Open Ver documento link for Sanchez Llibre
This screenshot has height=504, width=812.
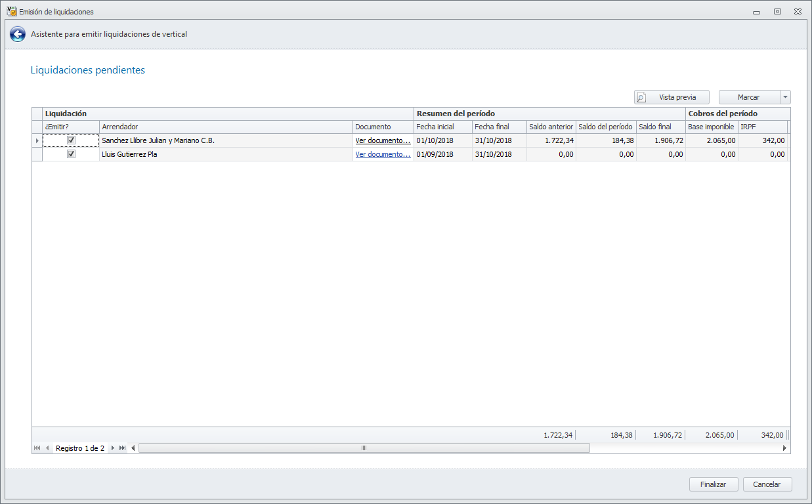383,140
